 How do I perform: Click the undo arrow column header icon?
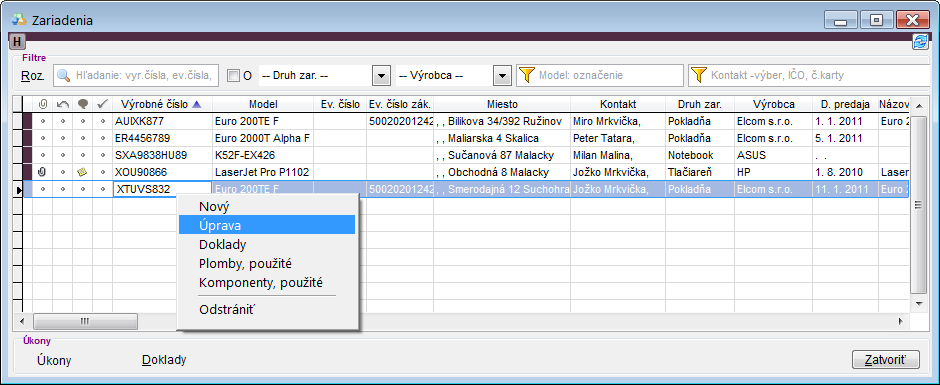(x=62, y=104)
